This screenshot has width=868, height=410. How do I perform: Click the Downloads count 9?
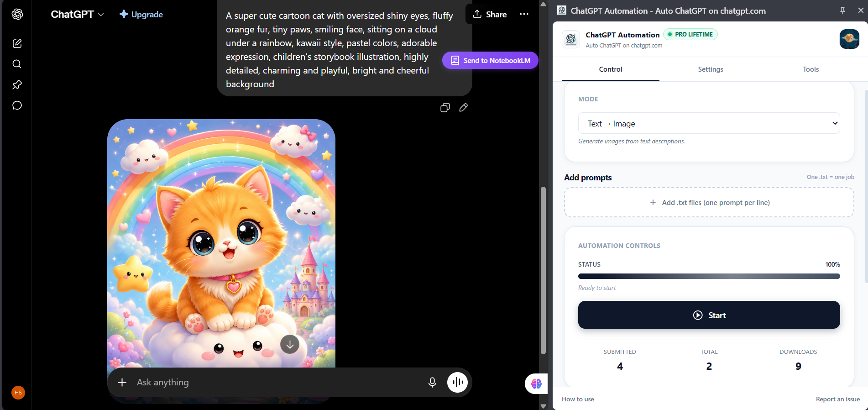[x=798, y=366]
